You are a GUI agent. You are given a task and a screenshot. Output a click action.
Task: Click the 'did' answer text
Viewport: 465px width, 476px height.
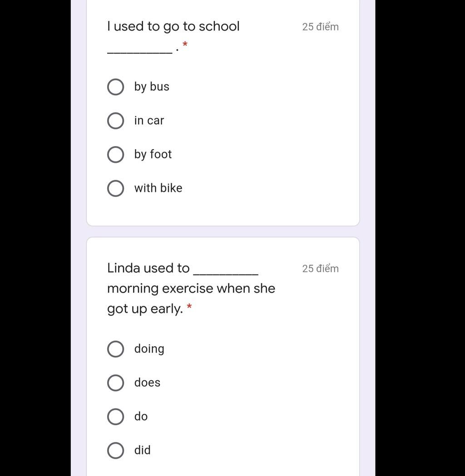pyautogui.click(x=143, y=450)
